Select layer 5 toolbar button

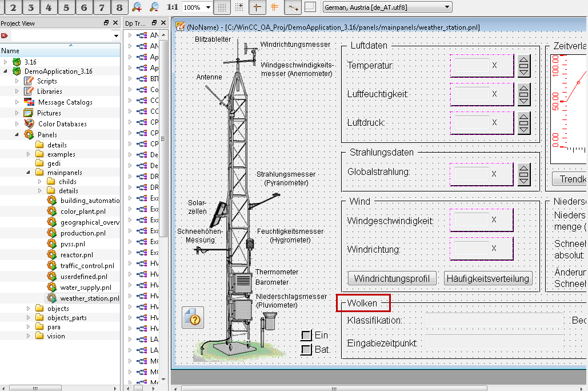coord(67,7)
